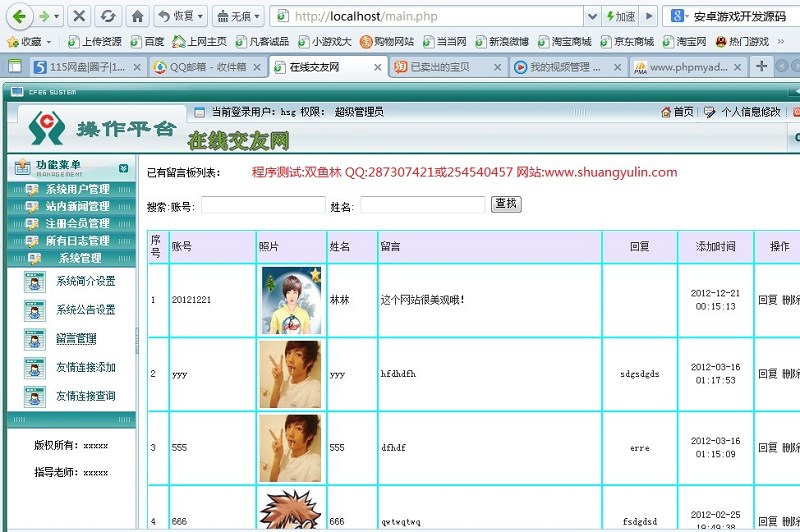Open the 购物网站 bookmark

(x=387, y=42)
